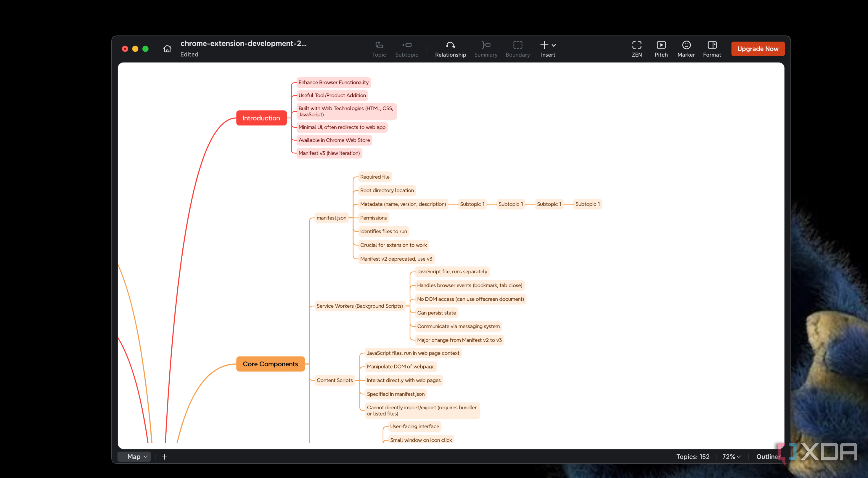
Task: Add a new sheet with plus
Action: click(x=164, y=456)
